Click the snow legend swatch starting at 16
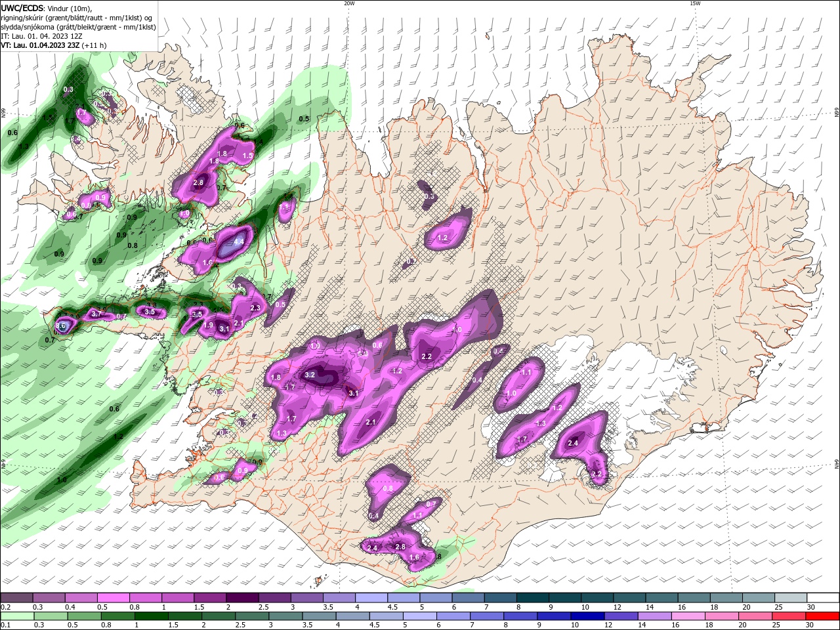This screenshot has width=840, height=630. (x=694, y=598)
